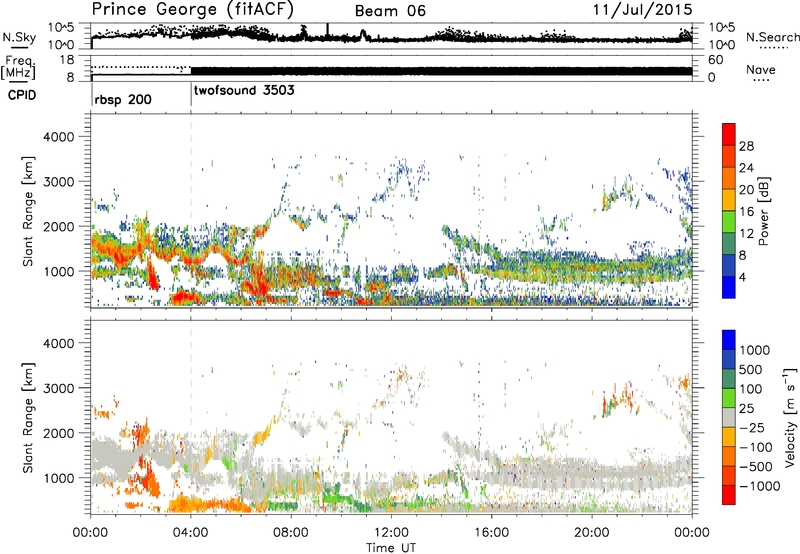Click the '60' tick on the Nave axis
This screenshot has width=800, height=554.
click(715, 60)
